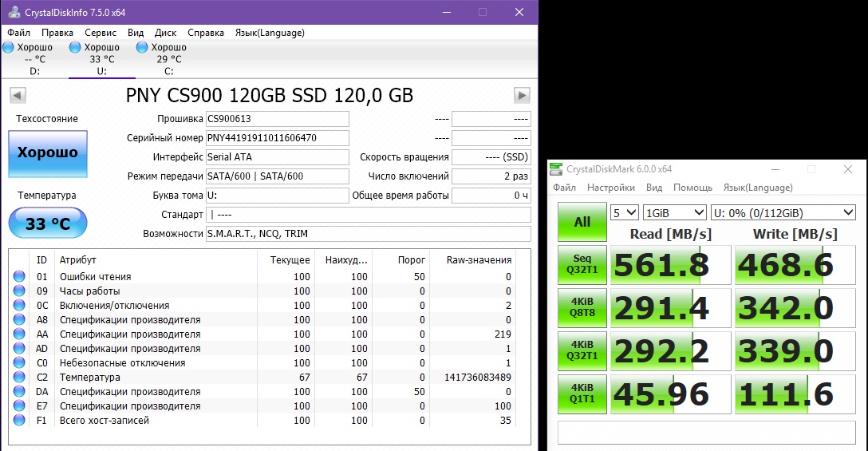868x451 pixels.
Task: Click the CrystalDiskInfo title bar app icon
Action: 14,12
